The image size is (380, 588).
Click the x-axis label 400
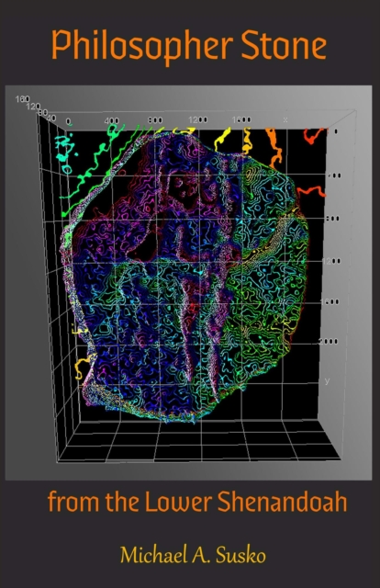pyautogui.click(x=112, y=120)
